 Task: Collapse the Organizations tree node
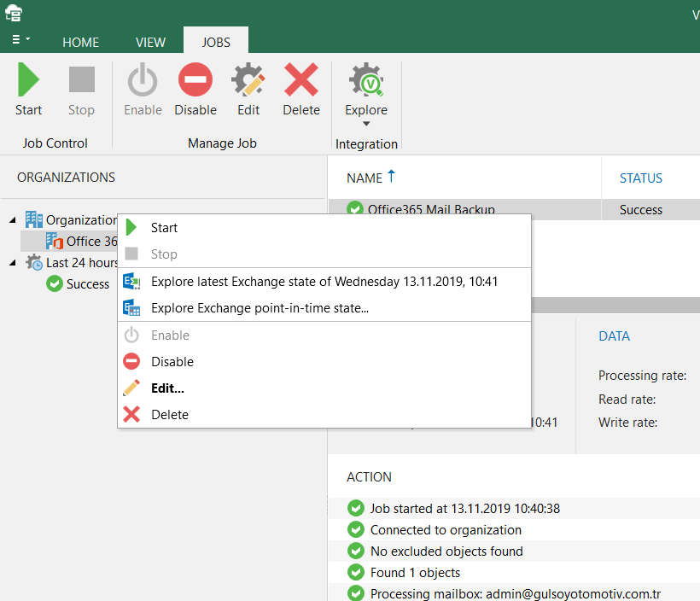click(12, 220)
